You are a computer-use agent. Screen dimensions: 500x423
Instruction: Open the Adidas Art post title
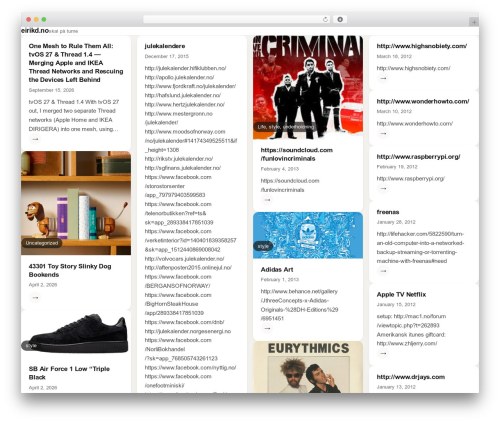277,270
